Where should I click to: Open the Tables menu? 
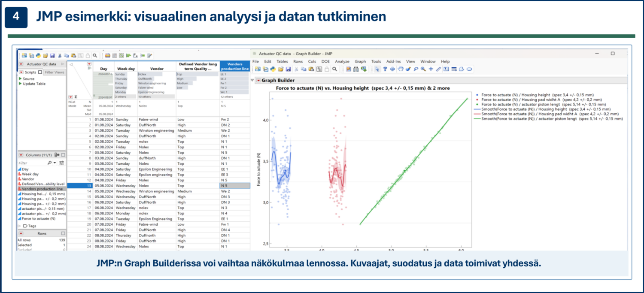pyautogui.click(x=282, y=61)
